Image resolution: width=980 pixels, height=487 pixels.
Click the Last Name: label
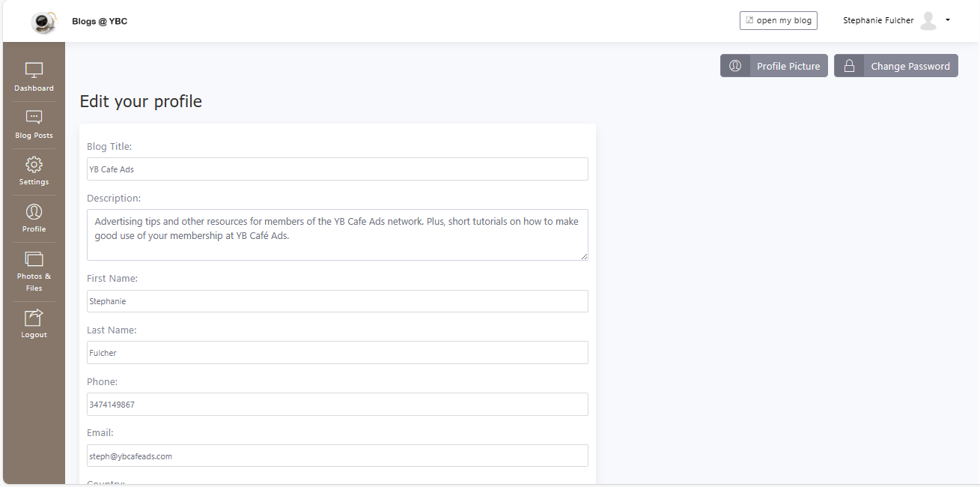112,330
